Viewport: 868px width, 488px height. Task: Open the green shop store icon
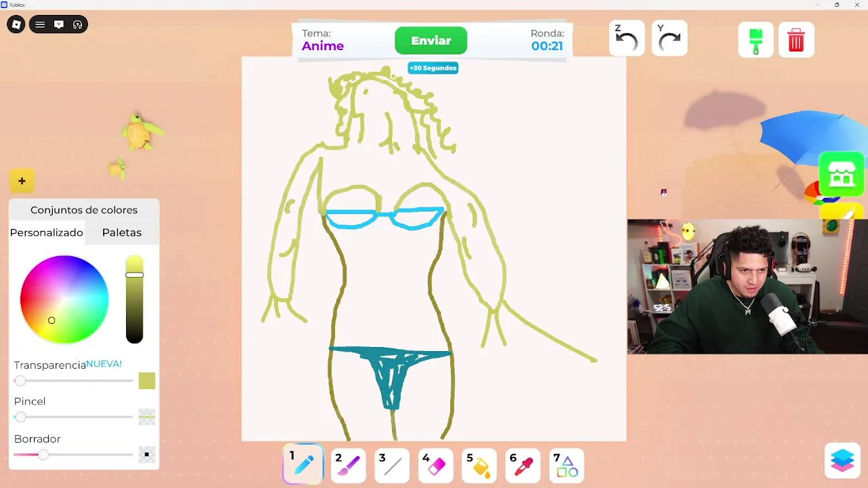click(842, 174)
